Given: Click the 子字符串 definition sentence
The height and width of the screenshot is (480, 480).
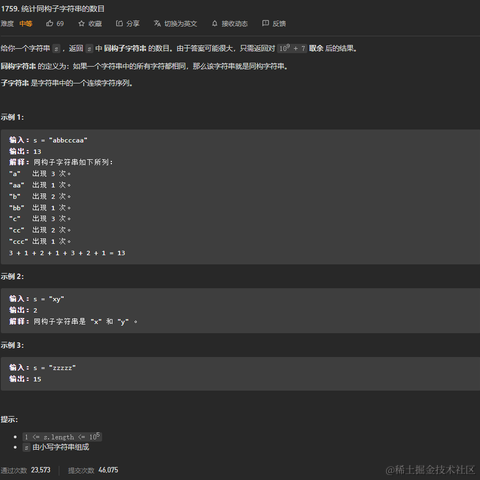Looking at the screenshot, I should pyautogui.click(x=66, y=83).
